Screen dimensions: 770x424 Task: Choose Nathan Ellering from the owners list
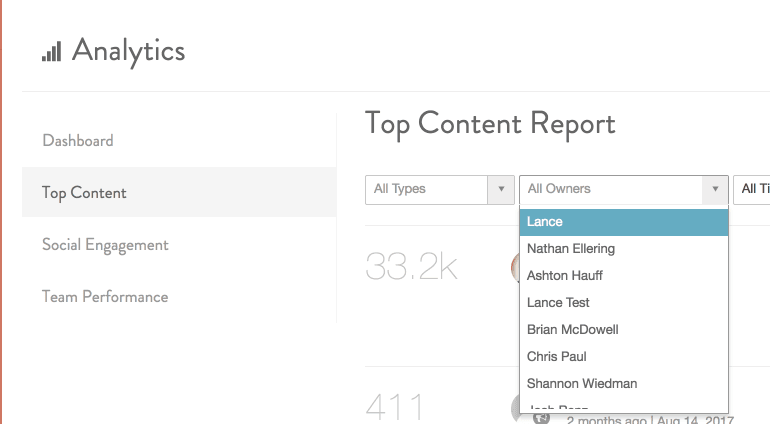pyautogui.click(x=571, y=249)
